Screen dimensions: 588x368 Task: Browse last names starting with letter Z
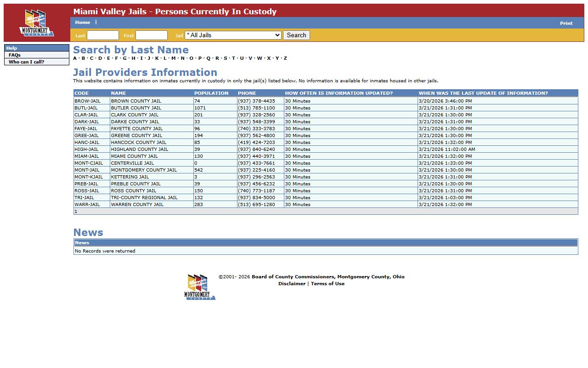(x=285, y=58)
